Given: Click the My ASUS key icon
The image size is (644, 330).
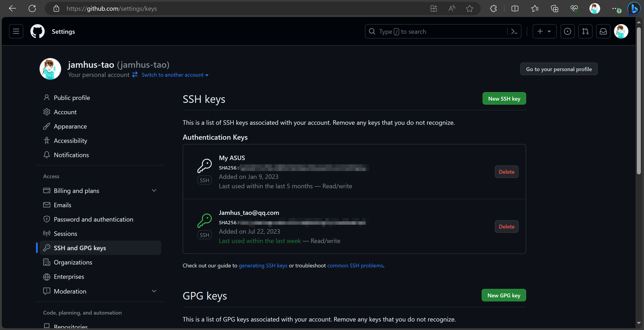Looking at the screenshot, I should (205, 166).
